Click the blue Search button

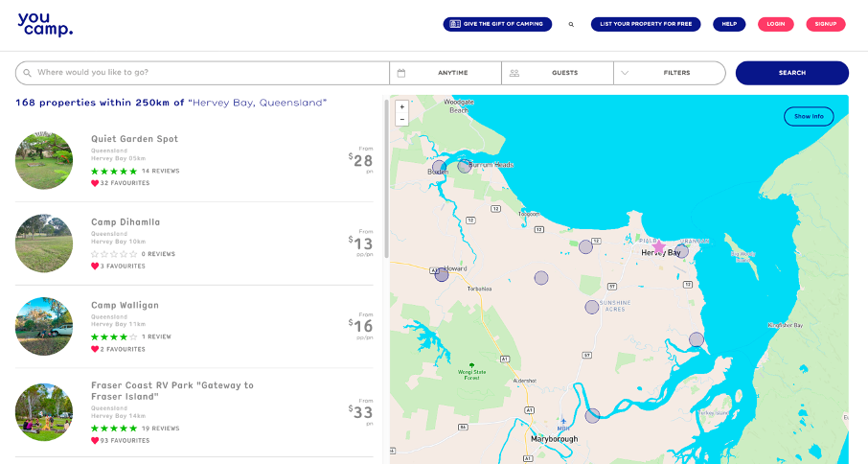791,73
